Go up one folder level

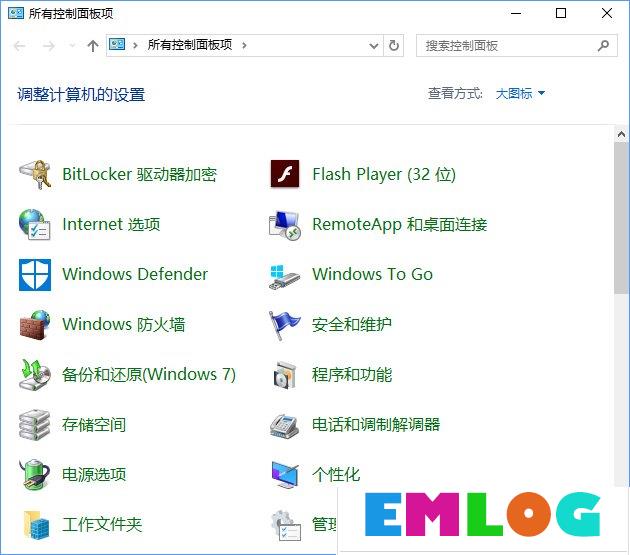93,46
